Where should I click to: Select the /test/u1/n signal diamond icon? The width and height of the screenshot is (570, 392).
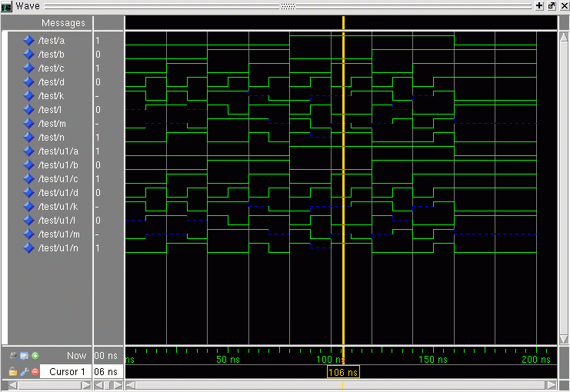(x=28, y=247)
